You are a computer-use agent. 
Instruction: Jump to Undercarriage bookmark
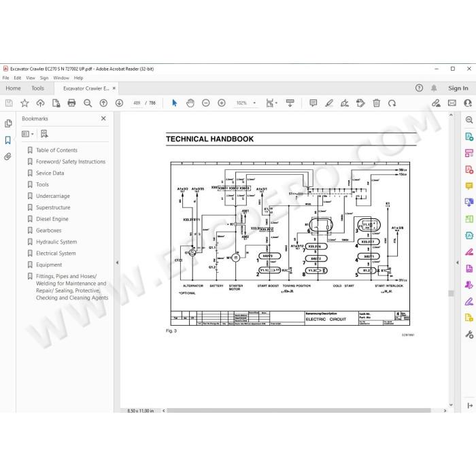tap(53, 196)
